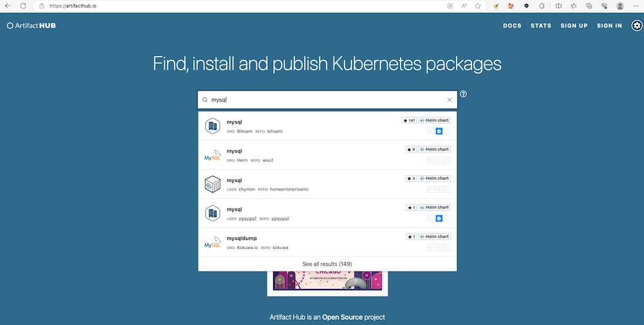Click Helm chart badge on mysqldump result

point(434,237)
